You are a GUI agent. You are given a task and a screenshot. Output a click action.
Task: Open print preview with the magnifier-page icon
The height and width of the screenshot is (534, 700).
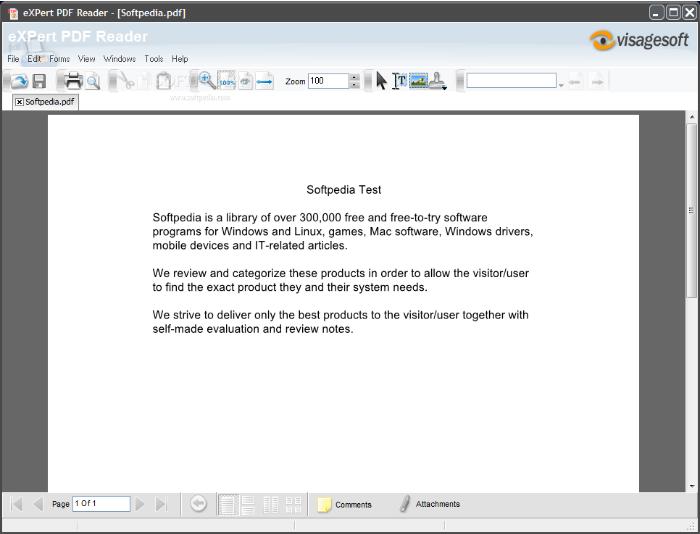click(x=92, y=82)
